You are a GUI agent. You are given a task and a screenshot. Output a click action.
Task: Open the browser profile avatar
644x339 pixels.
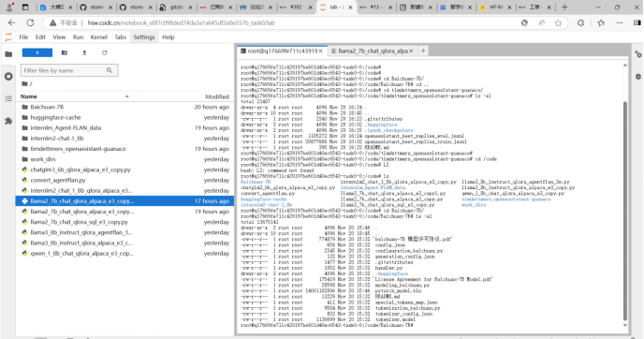click(x=9, y=7)
